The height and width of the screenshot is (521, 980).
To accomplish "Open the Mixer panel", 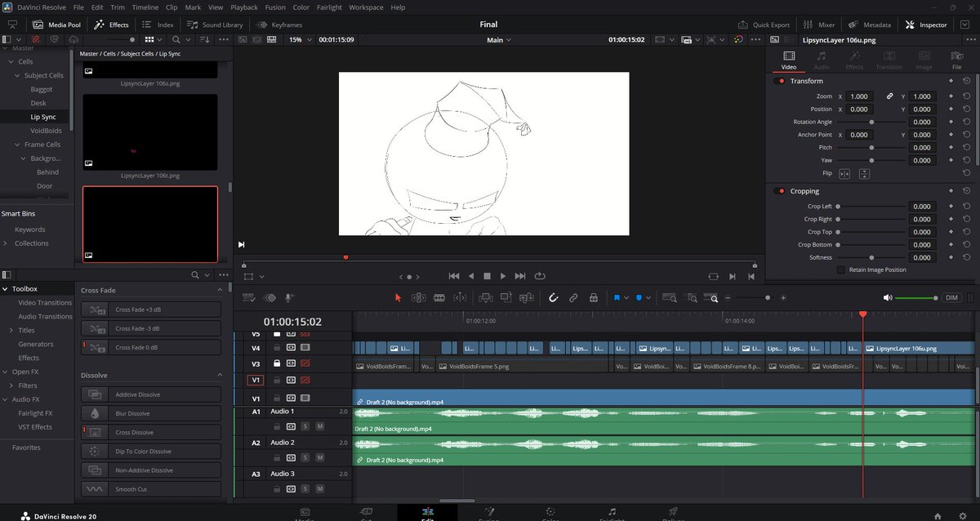I will pos(818,24).
